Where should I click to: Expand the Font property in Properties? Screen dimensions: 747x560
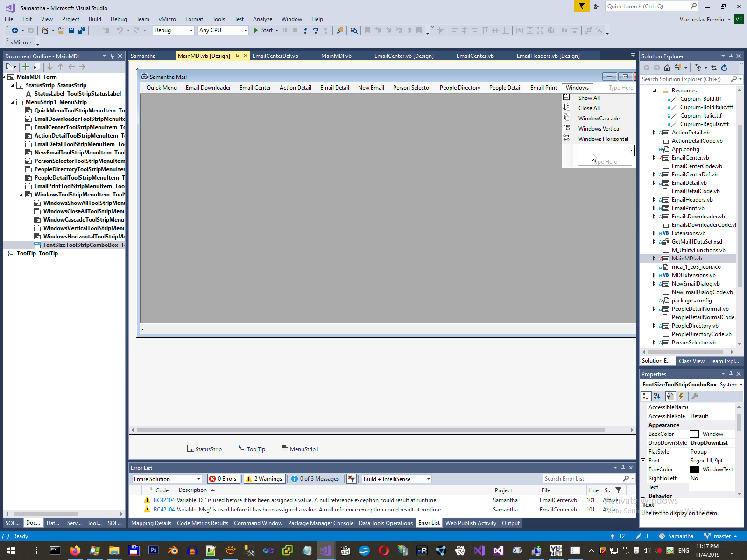tap(643, 461)
